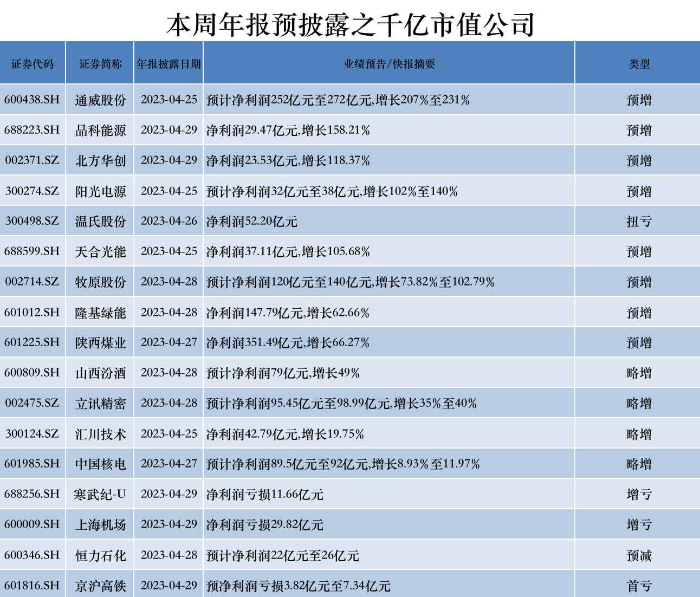Click company name 温氏股份
This screenshot has width=700, height=597.
coord(100,221)
